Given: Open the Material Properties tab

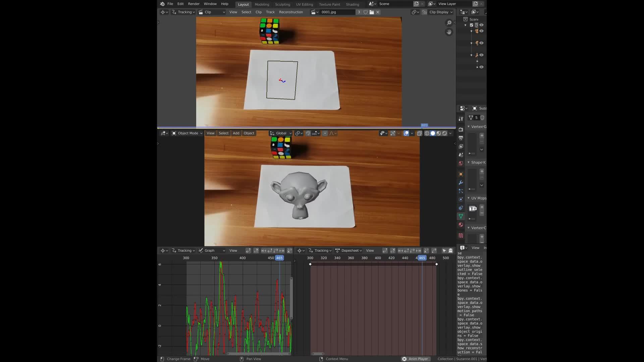Looking at the screenshot, I should pyautogui.click(x=461, y=224).
